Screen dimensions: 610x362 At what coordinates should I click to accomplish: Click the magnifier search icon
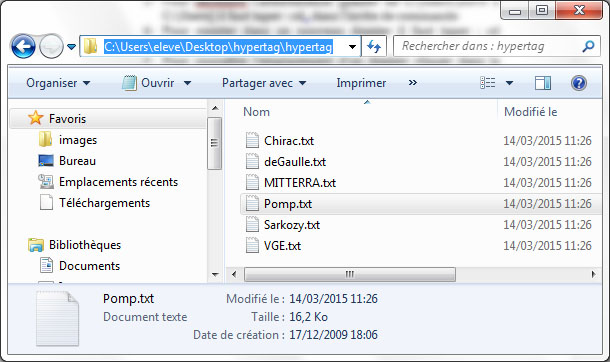click(x=588, y=46)
